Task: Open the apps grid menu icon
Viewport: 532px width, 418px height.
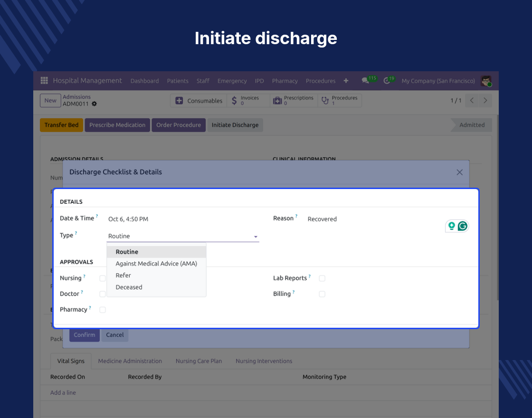Action: (44, 80)
